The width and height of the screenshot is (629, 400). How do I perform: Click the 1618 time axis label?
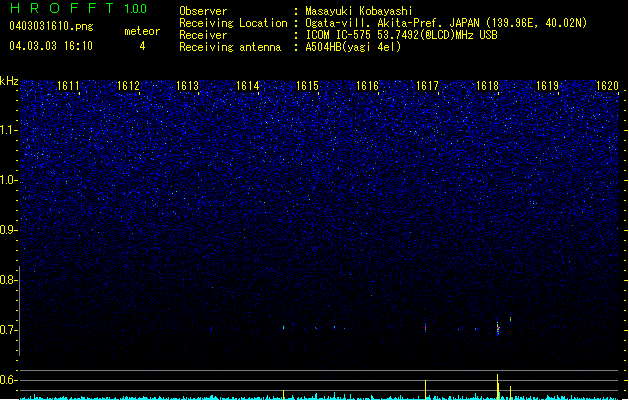pos(487,86)
